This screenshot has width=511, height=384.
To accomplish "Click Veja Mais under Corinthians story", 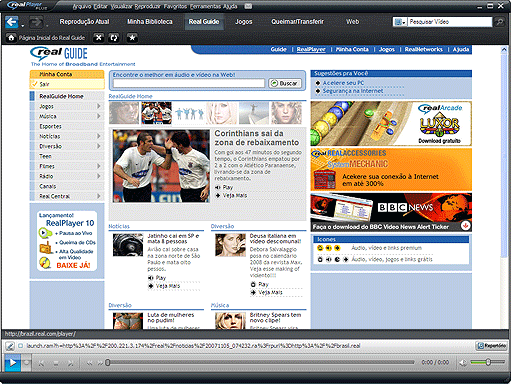I will (235, 195).
